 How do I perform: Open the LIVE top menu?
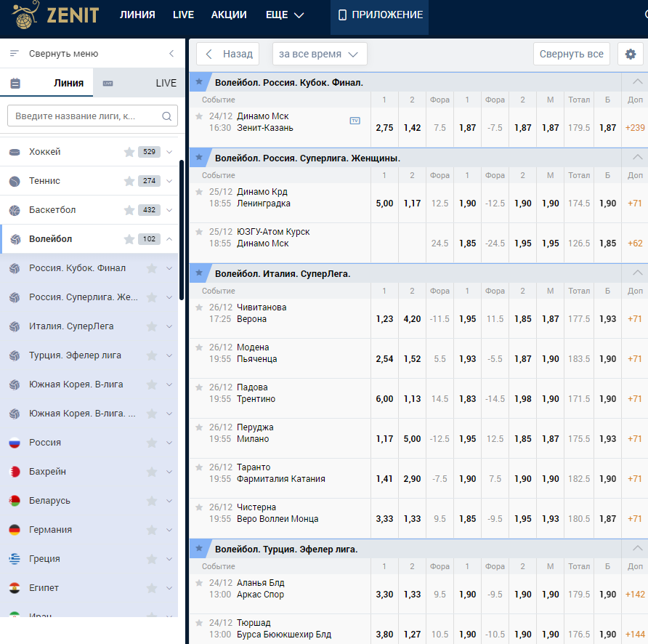click(x=183, y=15)
